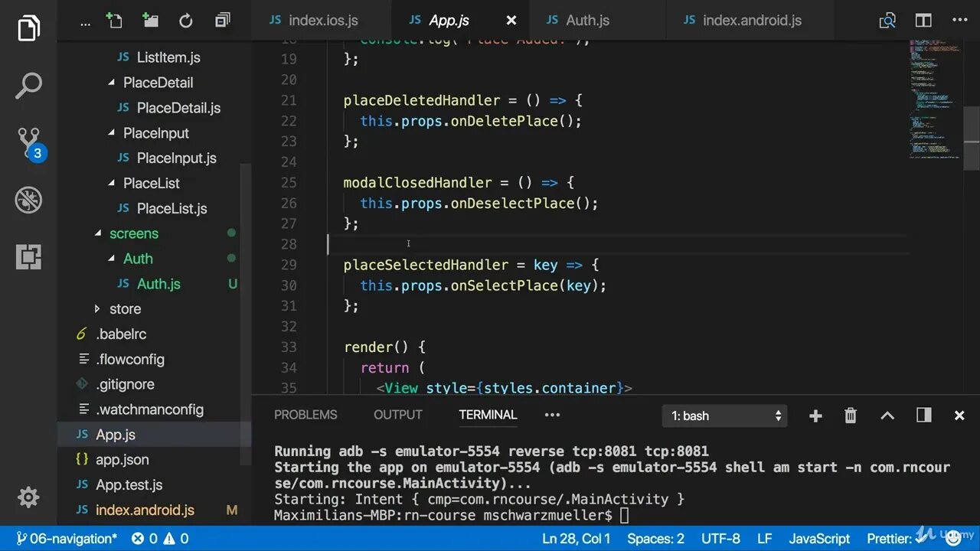980x551 pixels.
Task: Add a new terminal with plus icon
Action: pyautogui.click(x=815, y=416)
